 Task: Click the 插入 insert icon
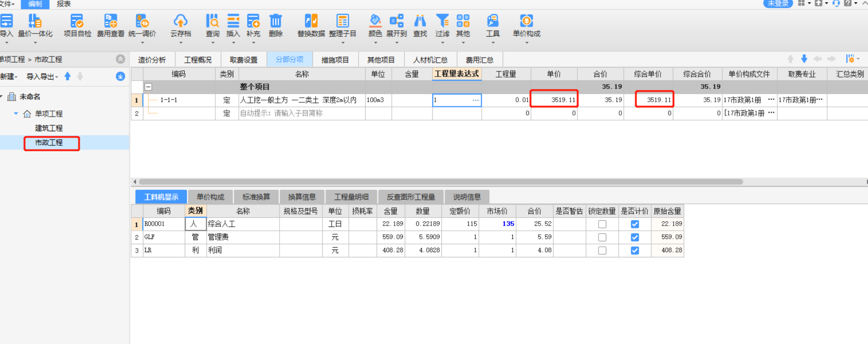tap(233, 21)
